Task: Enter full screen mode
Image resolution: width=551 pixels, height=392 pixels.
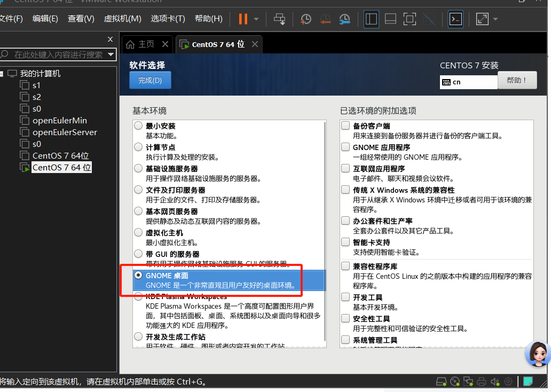Action: (410, 19)
